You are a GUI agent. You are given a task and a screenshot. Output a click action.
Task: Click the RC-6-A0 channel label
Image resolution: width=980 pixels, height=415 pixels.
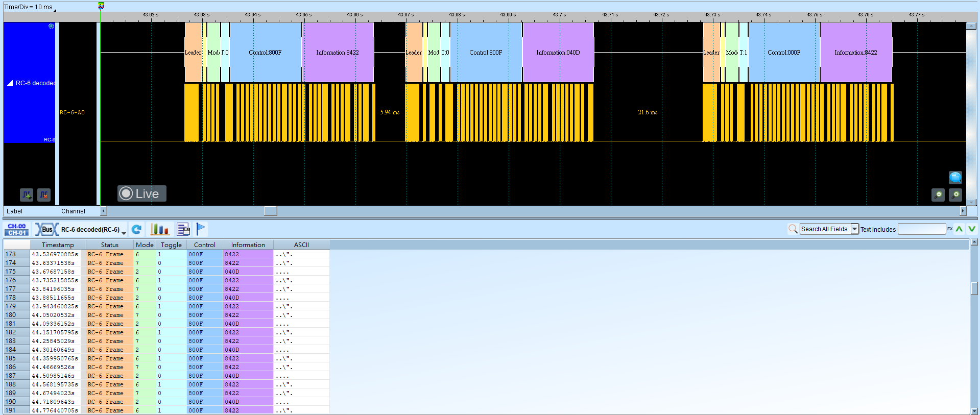[72, 112]
